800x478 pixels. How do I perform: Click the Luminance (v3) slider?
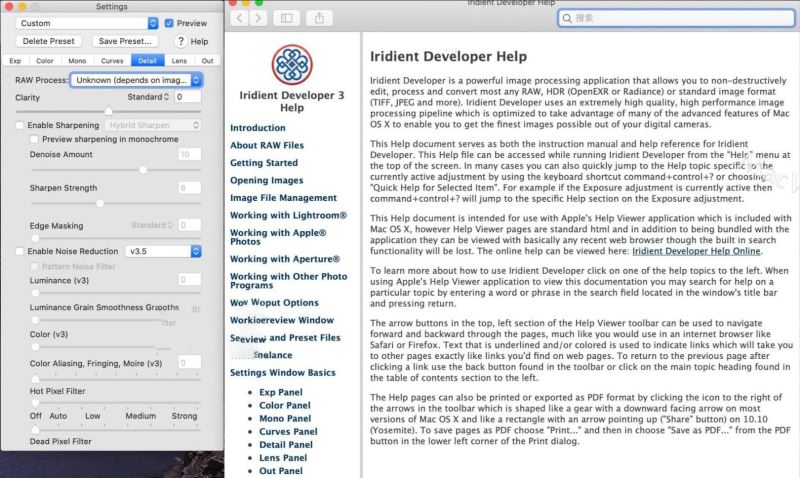point(115,293)
